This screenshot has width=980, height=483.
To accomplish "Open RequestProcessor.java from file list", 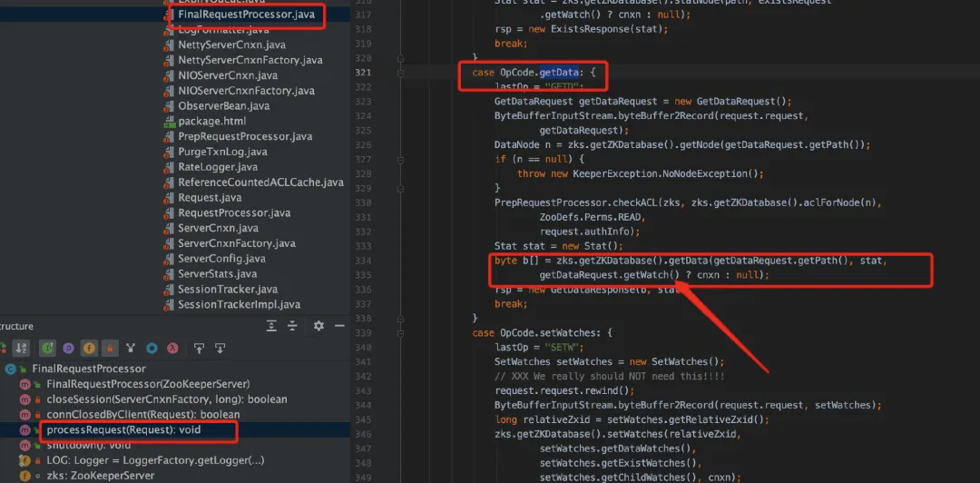I will pos(234,213).
